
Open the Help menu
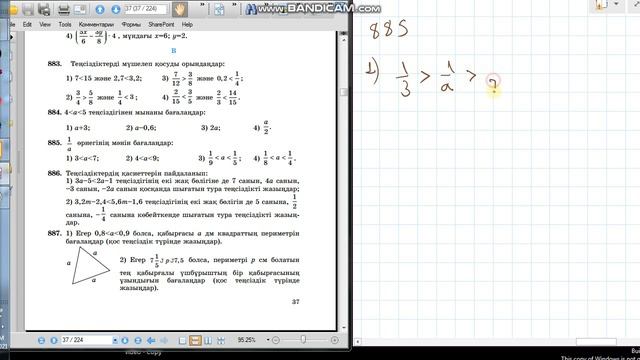click(x=187, y=24)
